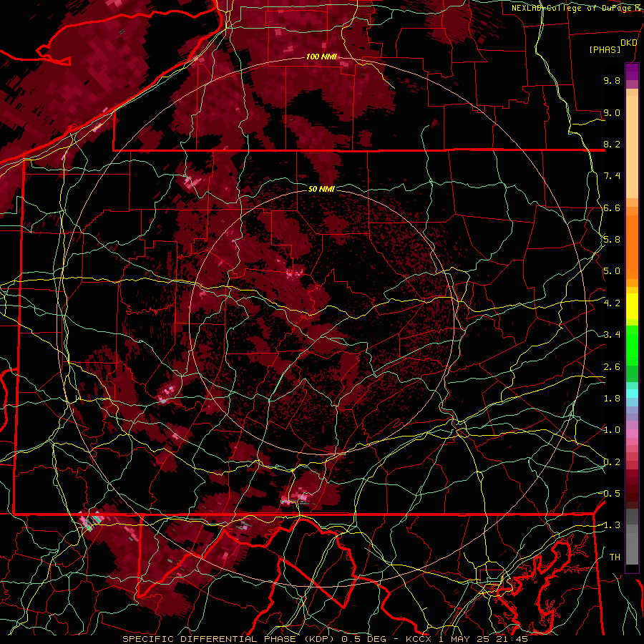The width and height of the screenshot is (644, 644).
Task: Select the 5.0 value on the color scale
Action: [x=612, y=271]
